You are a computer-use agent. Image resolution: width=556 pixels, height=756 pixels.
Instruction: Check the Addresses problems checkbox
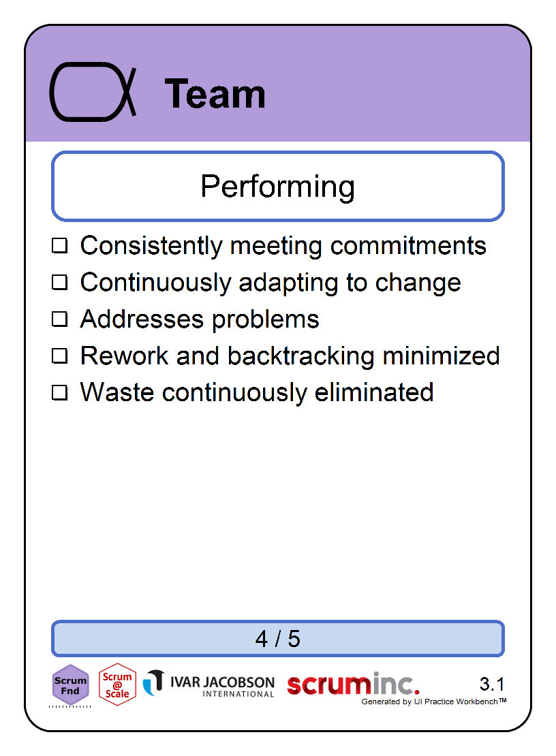60,319
